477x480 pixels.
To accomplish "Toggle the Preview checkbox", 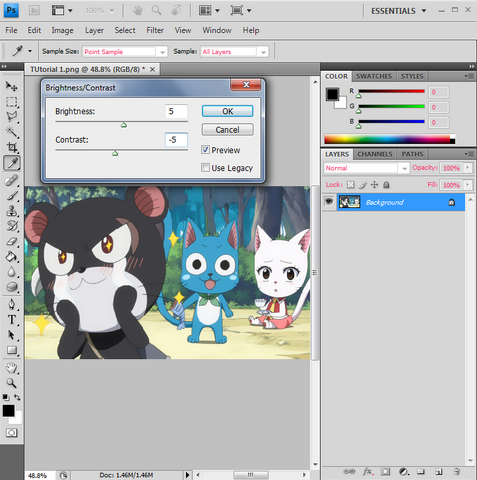I will click(x=205, y=150).
